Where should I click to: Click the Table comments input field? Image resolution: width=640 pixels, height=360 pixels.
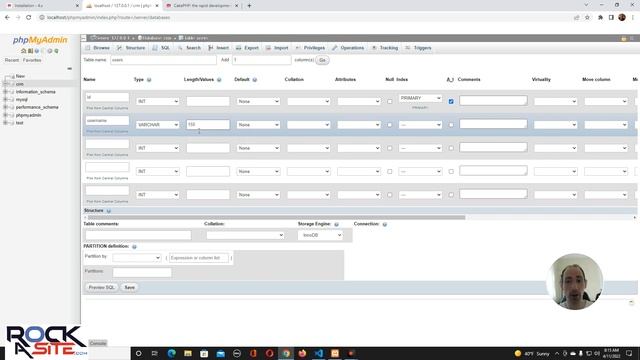138,235
